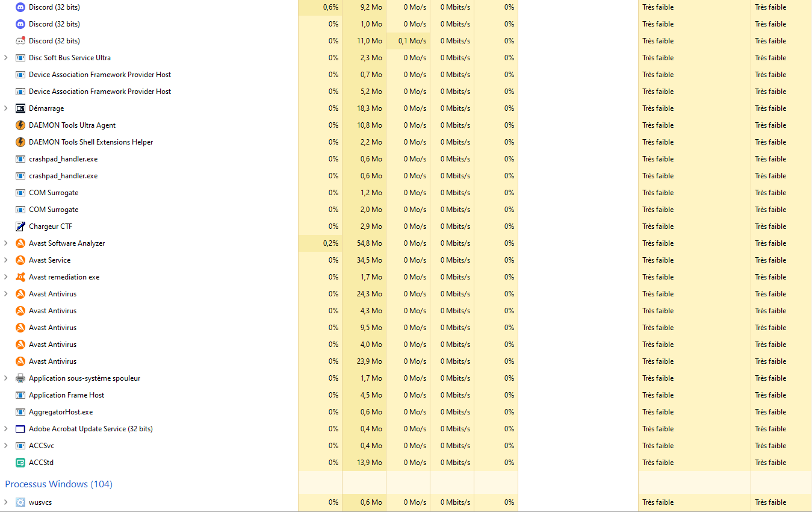Click the Avast Antivirus icon using 4,3 Mo
This screenshot has height=512, width=812.
click(x=20, y=311)
